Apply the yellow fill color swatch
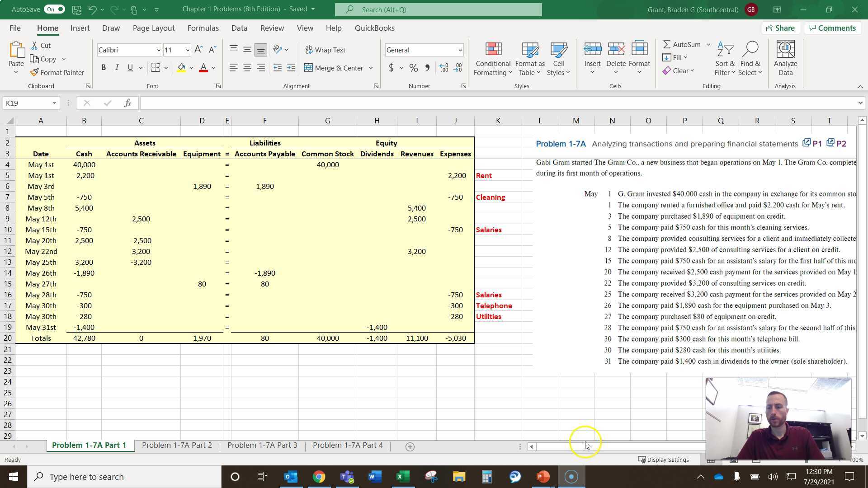This screenshot has width=868, height=488. point(181,68)
